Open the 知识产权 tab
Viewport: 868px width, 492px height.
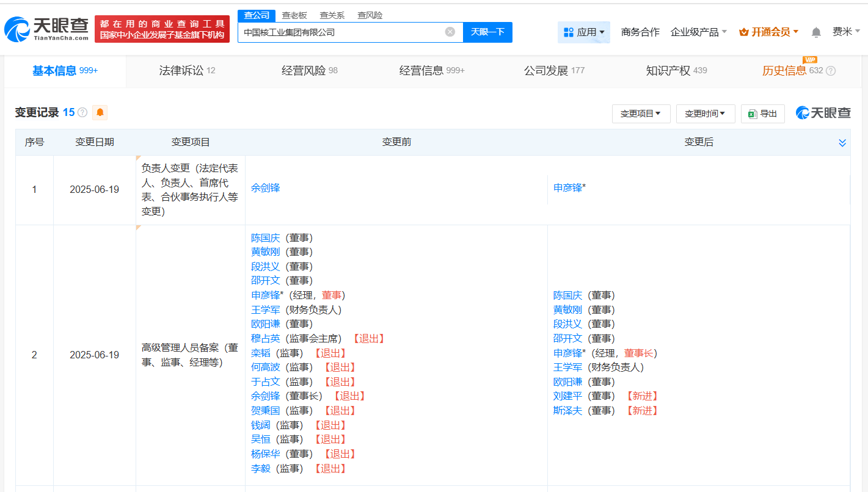click(676, 71)
